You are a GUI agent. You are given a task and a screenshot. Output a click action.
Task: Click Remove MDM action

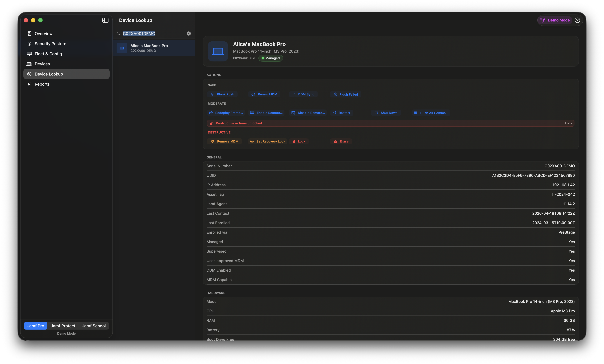[x=225, y=141]
